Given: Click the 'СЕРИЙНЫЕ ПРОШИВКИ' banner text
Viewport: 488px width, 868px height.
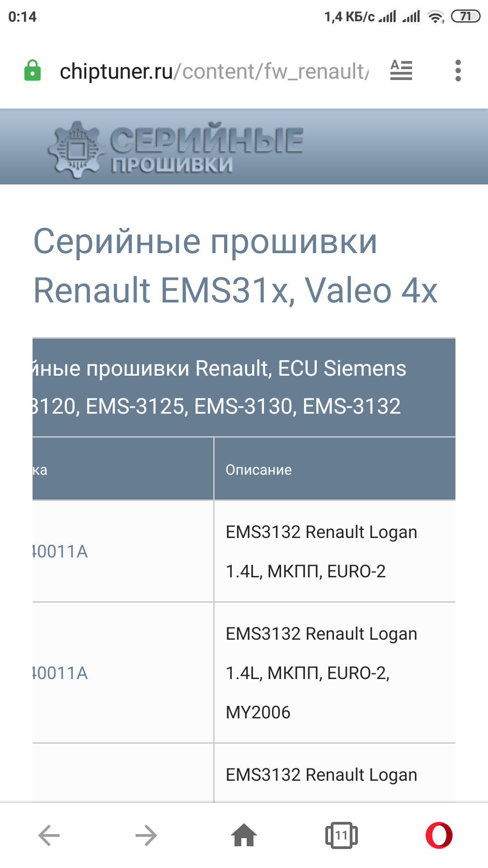Looking at the screenshot, I should pyautogui.click(x=206, y=148).
